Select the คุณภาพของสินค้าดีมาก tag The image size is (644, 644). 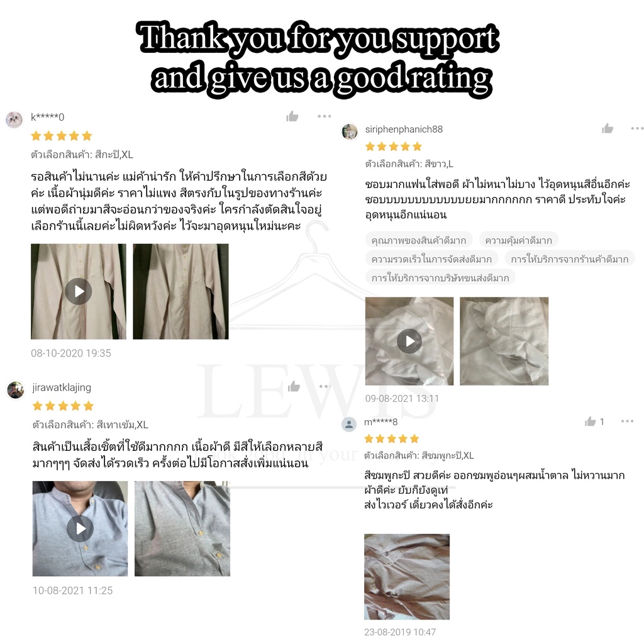(x=418, y=240)
